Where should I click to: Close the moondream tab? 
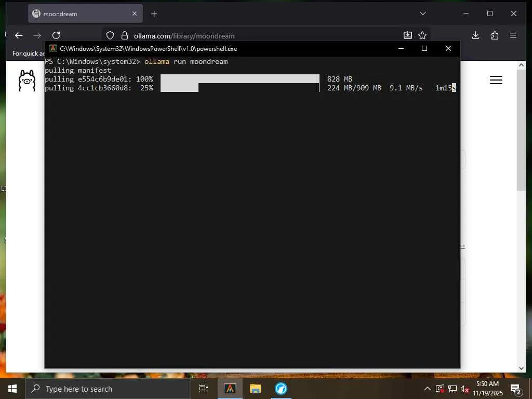click(x=135, y=14)
